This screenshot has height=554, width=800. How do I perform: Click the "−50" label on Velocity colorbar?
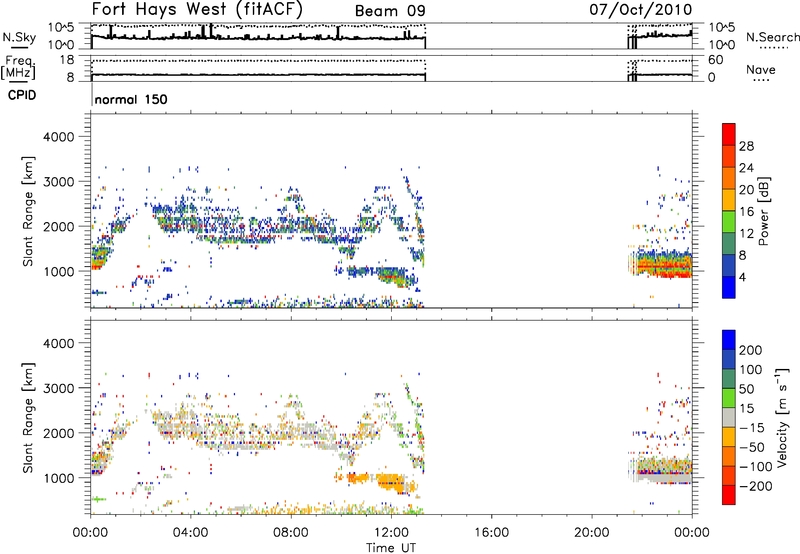[754, 447]
